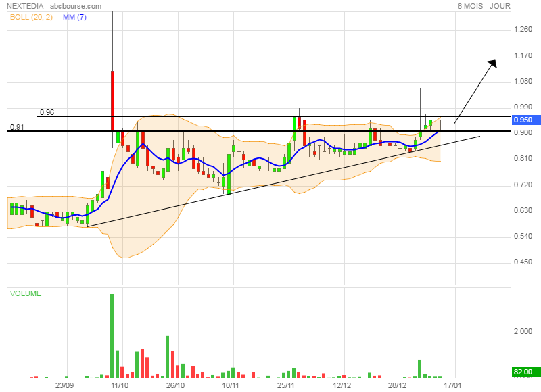Viewport: 541px width, 392px height.
Task: Click the 0.450 price axis value
Action: click(523, 262)
